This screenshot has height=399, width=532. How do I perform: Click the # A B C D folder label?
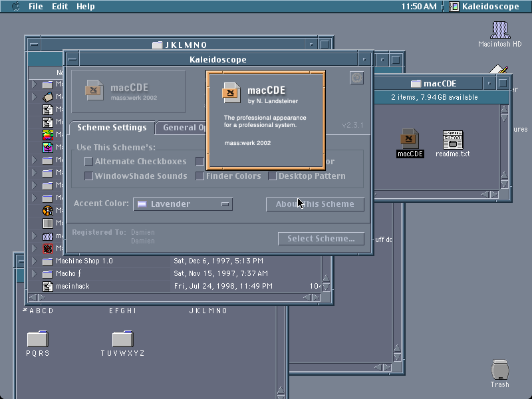[x=38, y=311]
